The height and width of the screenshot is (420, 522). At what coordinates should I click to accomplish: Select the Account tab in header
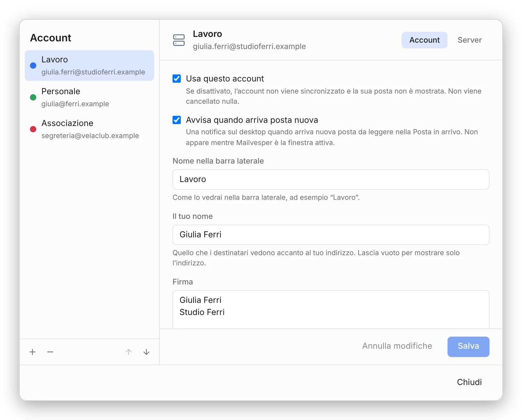424,40
